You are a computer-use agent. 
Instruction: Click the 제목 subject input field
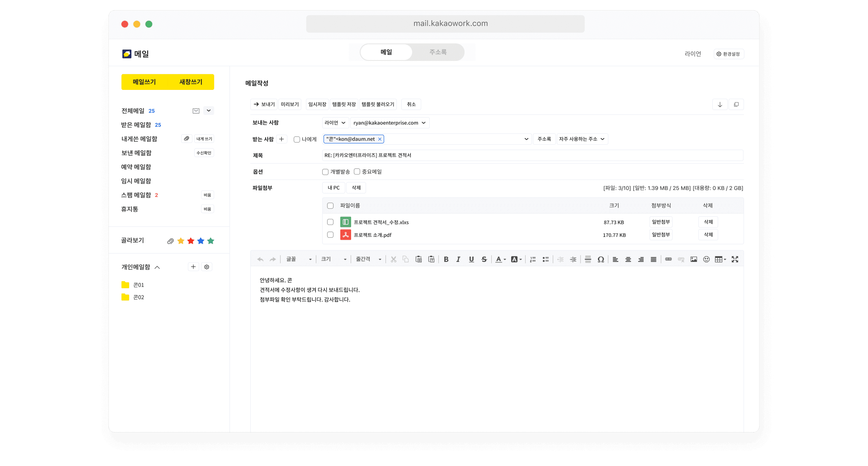click(x=532, y=155)
